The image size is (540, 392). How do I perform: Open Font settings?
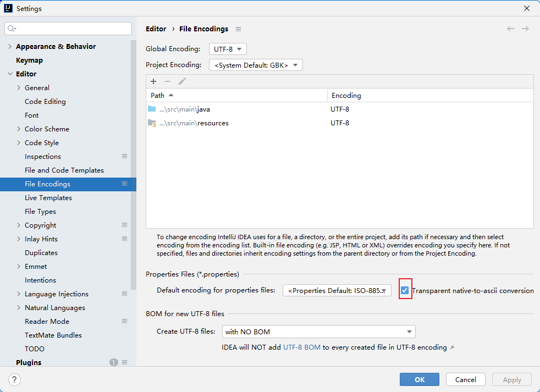pyautogui.click(x=32, y=115)
